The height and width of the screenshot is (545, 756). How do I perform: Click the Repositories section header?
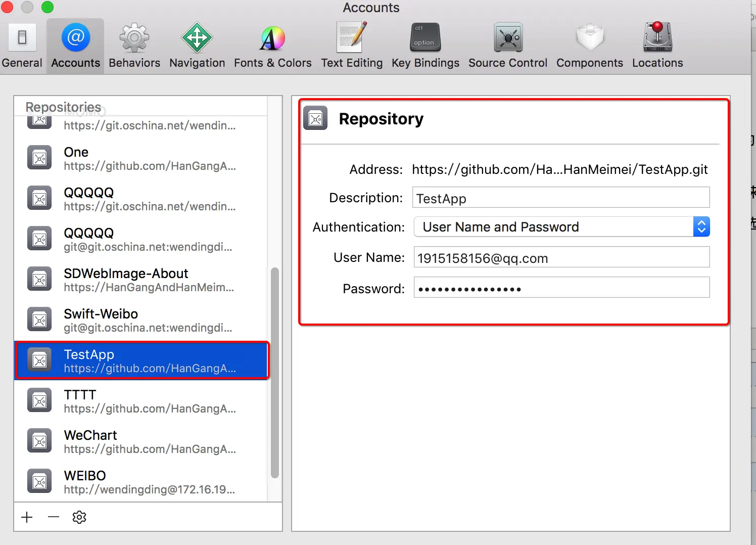(x=63, y=107)
